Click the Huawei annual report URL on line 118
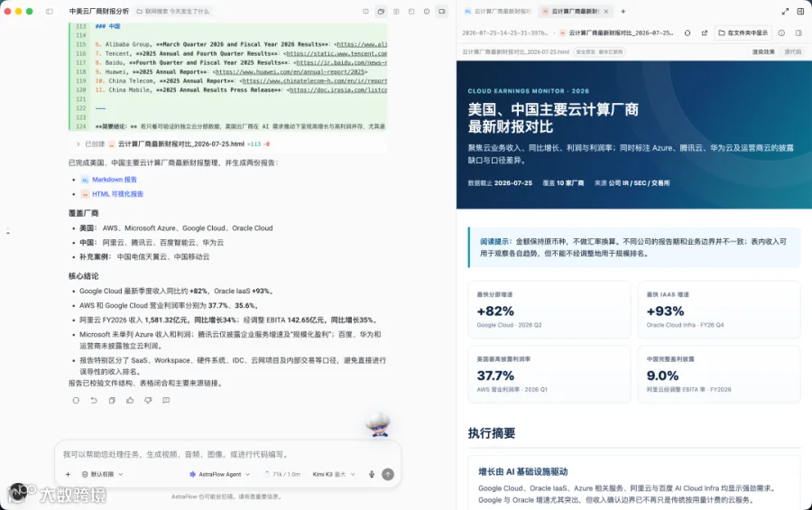 (290, 72)
